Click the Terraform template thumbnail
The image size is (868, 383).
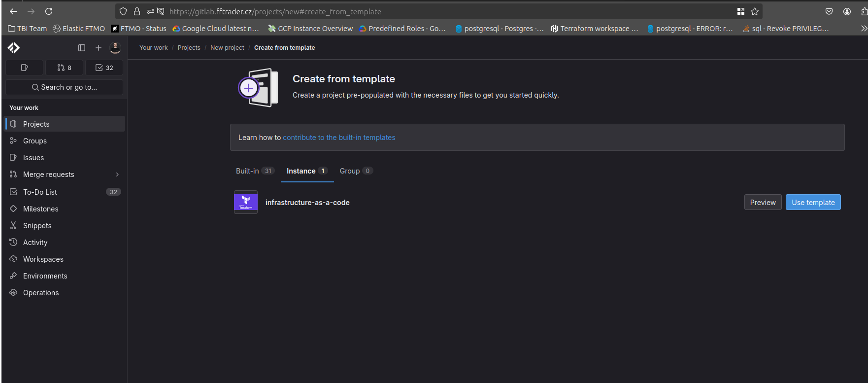[246, 202]
